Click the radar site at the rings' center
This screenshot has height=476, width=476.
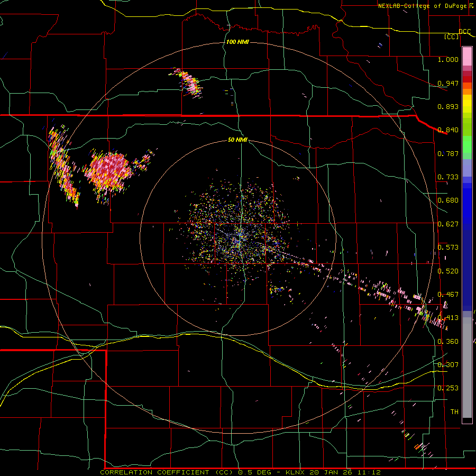click(240, 237)
